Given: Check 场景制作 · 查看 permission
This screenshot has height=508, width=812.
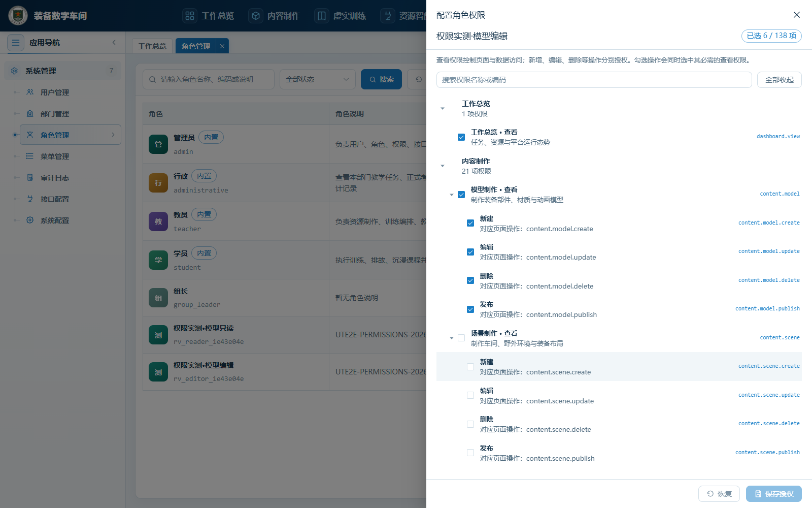Looking at the screenshot, I should click(x=461, y=338).
